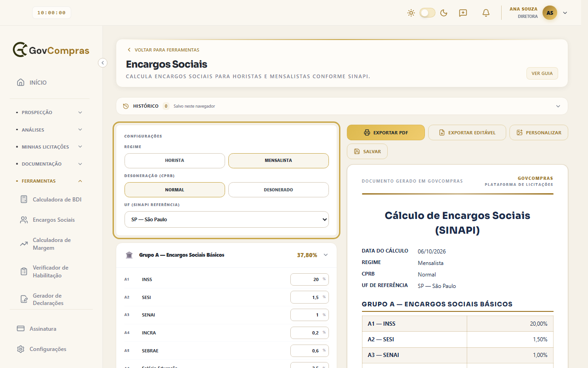
Task: Expand the Minhas Licitações menu
Action: pos(49,147)
